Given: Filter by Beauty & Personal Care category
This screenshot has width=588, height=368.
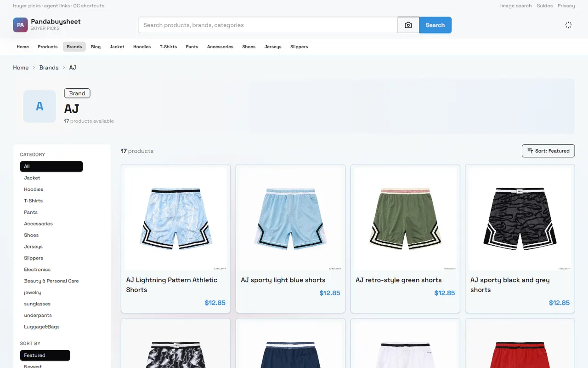Looking at the screenshot, I should [51, 281].
